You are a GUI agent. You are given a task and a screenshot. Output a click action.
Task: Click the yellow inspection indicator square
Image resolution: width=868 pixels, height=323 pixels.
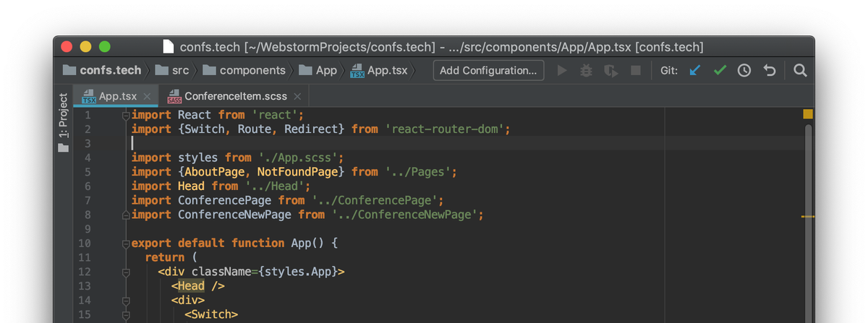[x=808, y=114]
